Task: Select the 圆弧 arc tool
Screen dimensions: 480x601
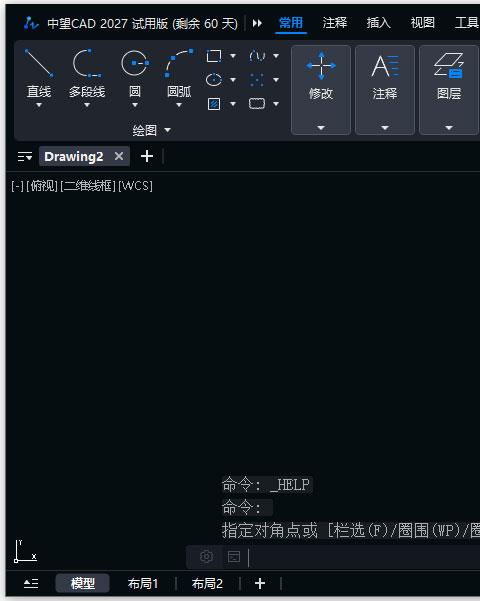Action: click(179, 72)
